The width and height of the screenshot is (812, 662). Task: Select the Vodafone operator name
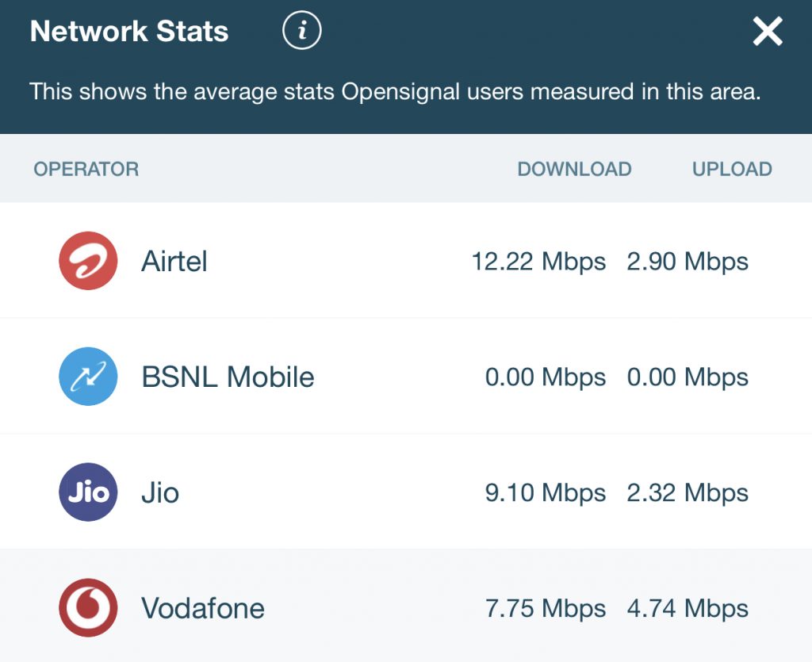[x=203, y=608]
